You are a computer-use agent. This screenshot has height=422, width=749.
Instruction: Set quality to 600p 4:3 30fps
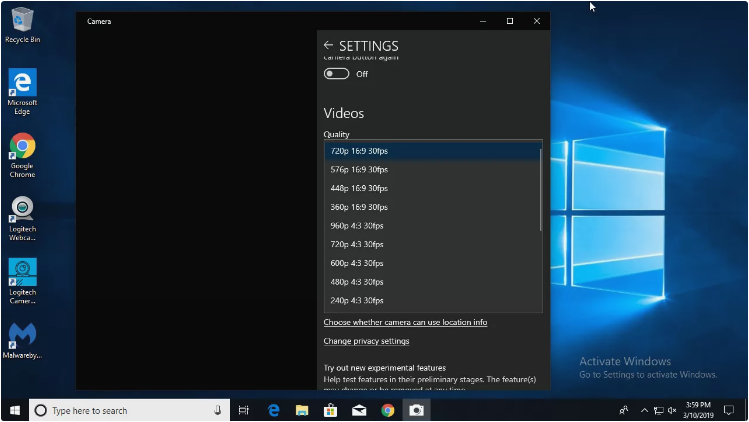coord(432,263)
